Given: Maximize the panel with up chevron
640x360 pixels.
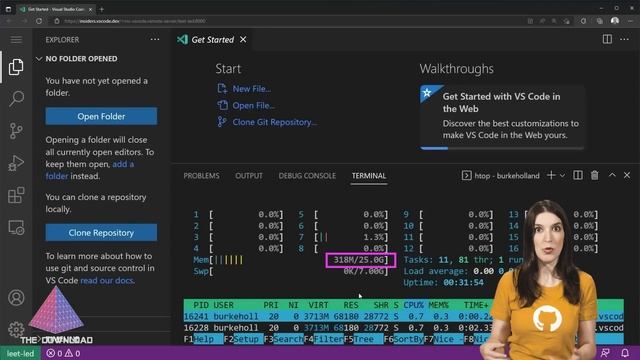Looking at the screenshot, I should coord(612,175).
